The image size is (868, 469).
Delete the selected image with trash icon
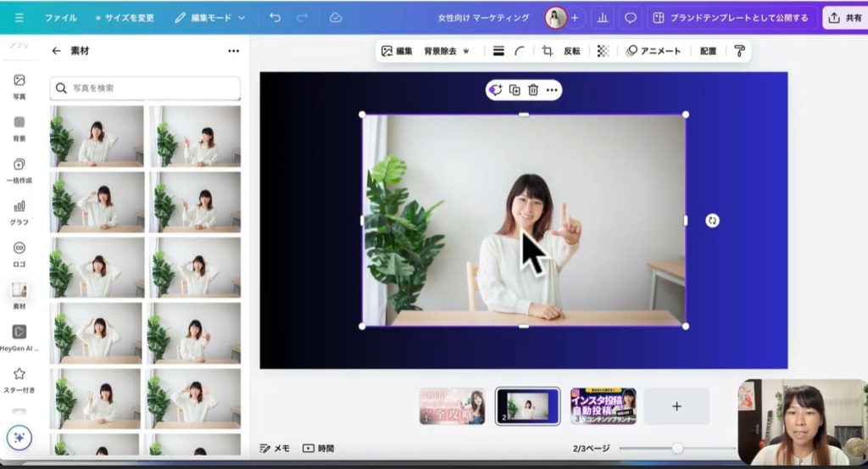click(x=533, y=90)
